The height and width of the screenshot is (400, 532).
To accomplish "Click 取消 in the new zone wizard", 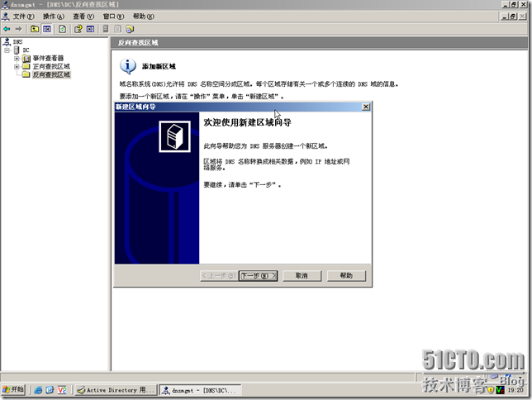I will click(x=302, y=275).
